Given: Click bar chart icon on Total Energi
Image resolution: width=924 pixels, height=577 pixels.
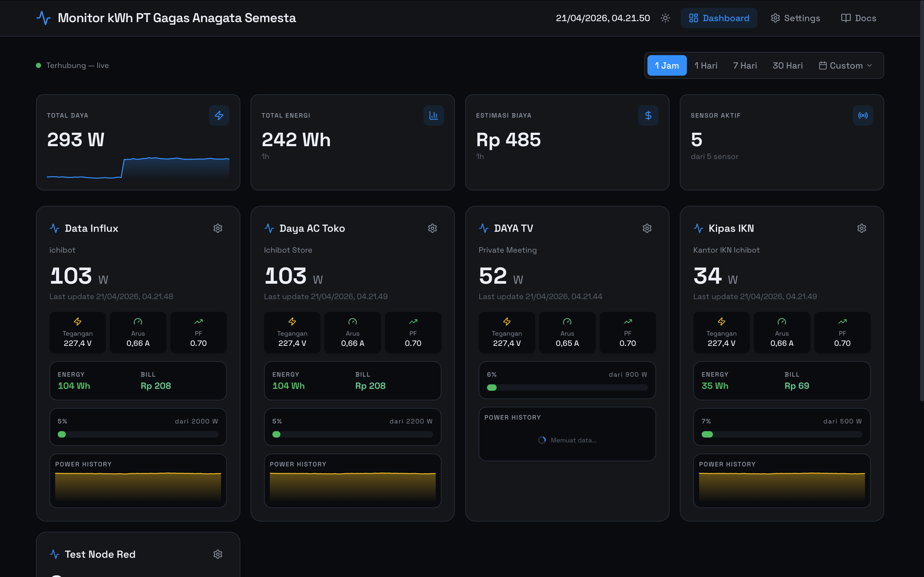Looking at the screenshot, I should (x=433, y=115).
